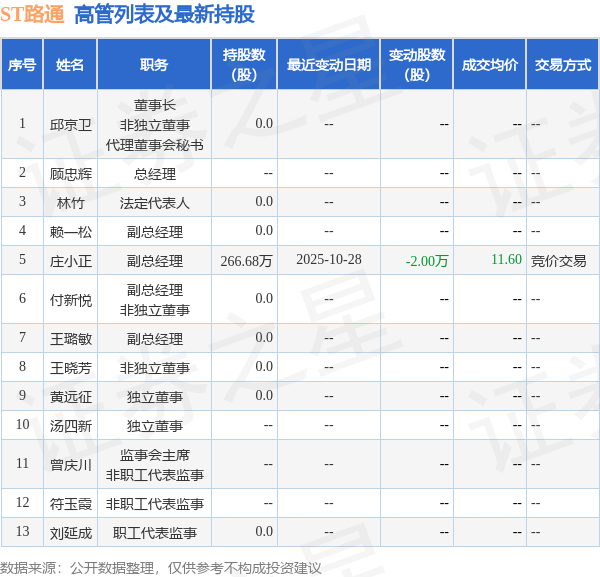Select the name '黄远征'
The width and height of the screenshot is (600, 577).
71,397
